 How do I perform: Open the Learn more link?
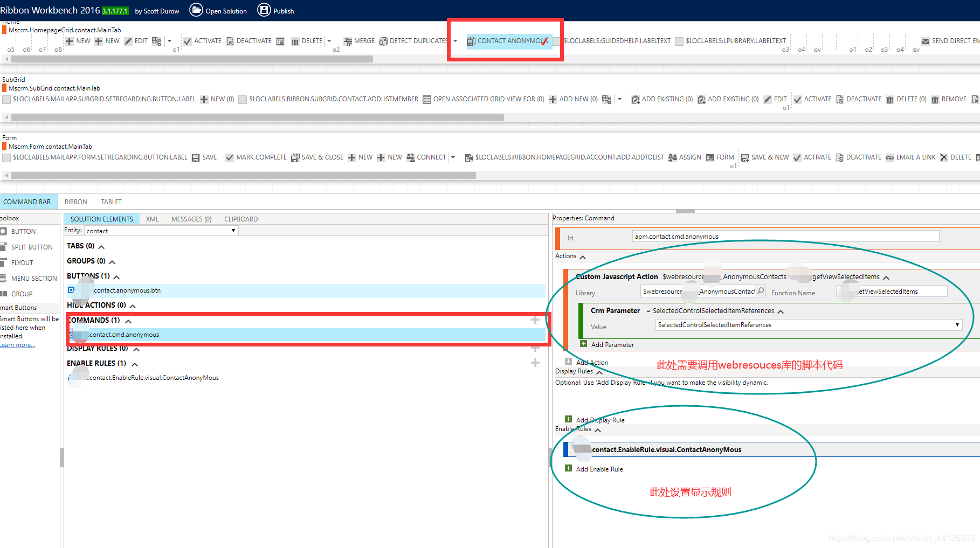(x=17, y=345)
